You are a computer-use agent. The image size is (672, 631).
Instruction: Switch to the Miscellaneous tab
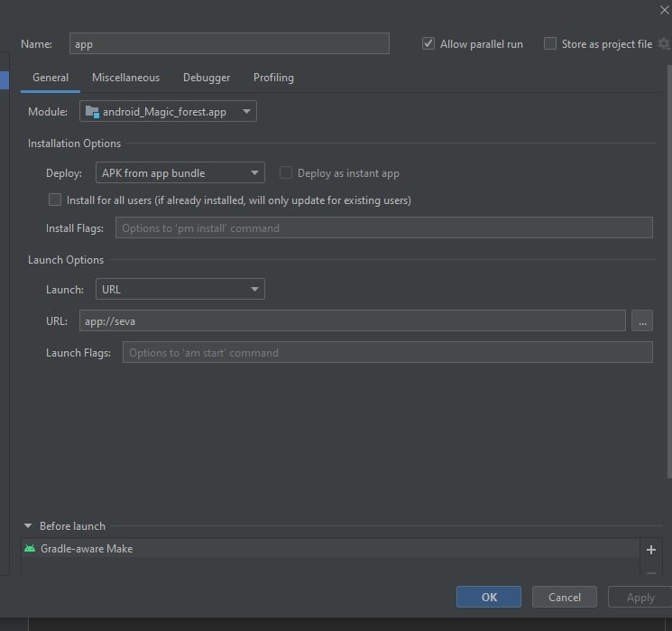click(125, 78)
